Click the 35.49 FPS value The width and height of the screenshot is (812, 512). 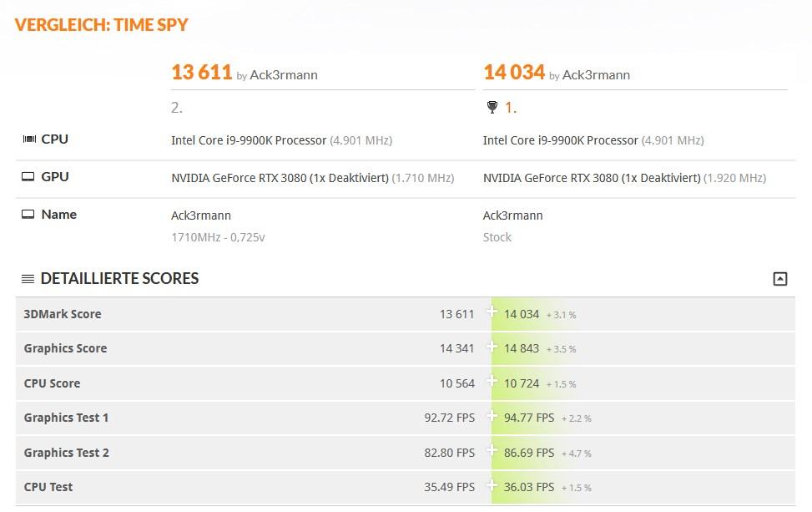pyautogui.click(x=450, y=487)
